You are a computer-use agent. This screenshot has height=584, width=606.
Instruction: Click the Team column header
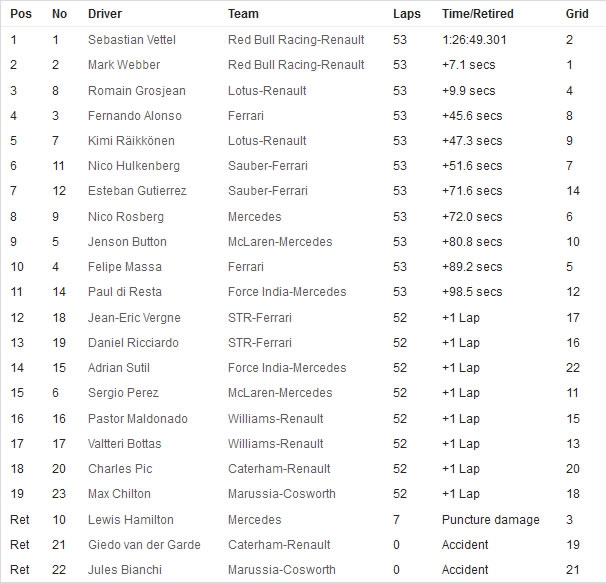click(x=243, y=14)
